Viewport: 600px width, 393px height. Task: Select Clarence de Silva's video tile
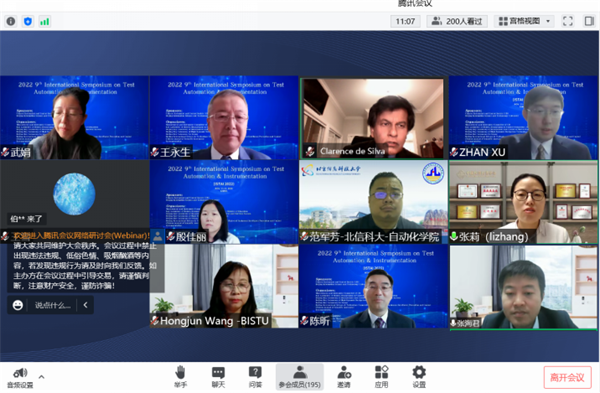pos(373,118)
